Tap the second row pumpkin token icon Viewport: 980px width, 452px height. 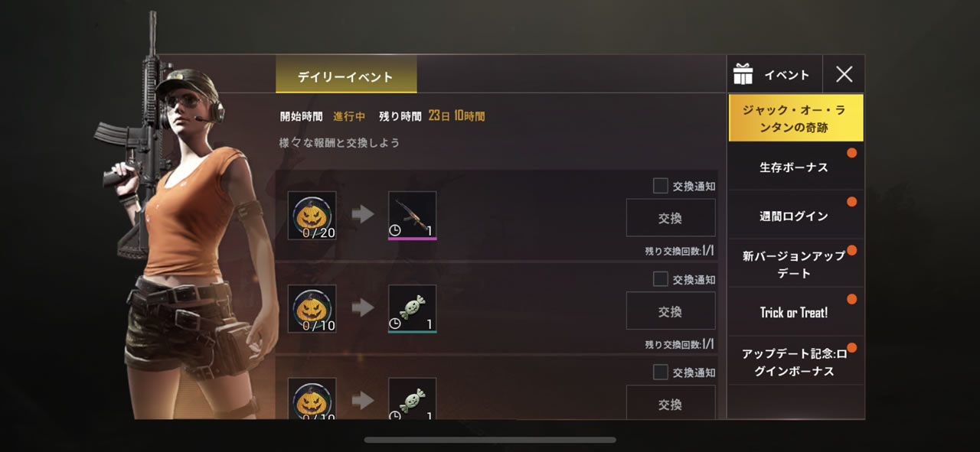312,309
